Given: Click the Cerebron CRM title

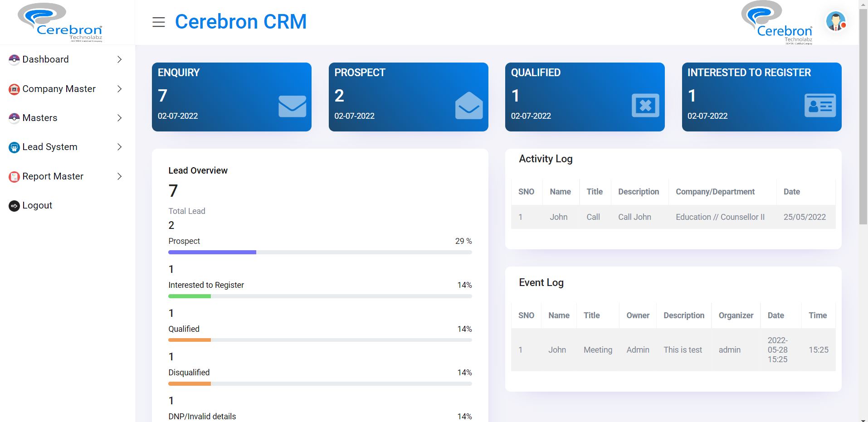Looking at the screenshot, I should (x=241, y=22).
